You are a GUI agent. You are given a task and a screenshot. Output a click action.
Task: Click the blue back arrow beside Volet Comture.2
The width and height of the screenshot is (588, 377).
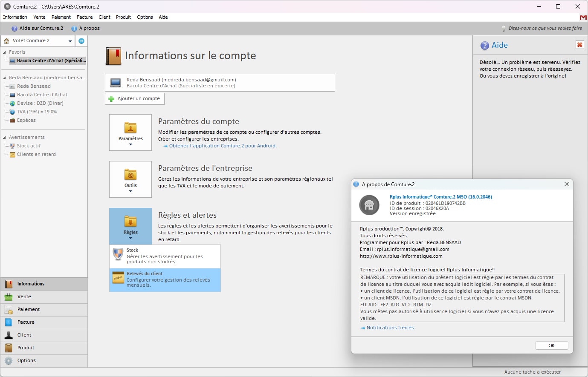tap(81, 41)
